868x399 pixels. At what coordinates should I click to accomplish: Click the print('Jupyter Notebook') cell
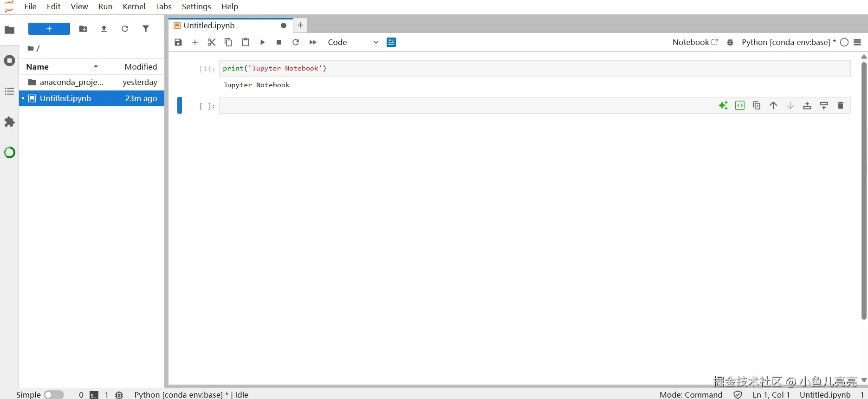coord(535,68)
